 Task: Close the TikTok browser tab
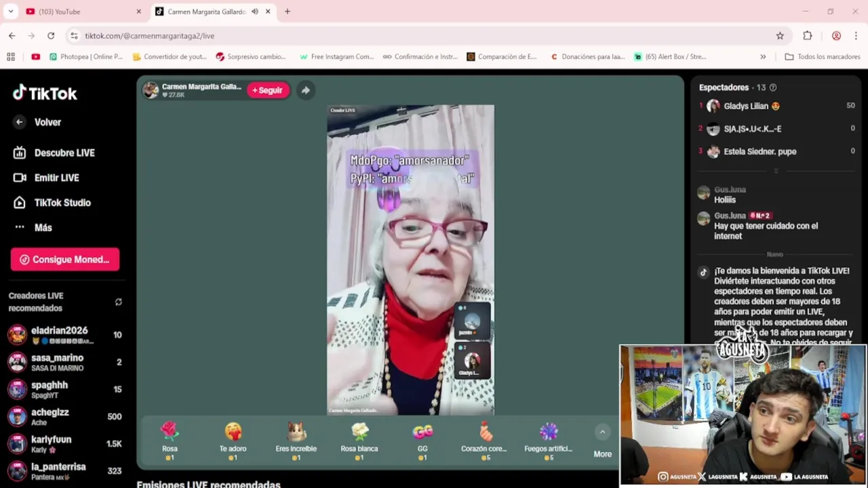pyautogui.click(x=268, y=12)
